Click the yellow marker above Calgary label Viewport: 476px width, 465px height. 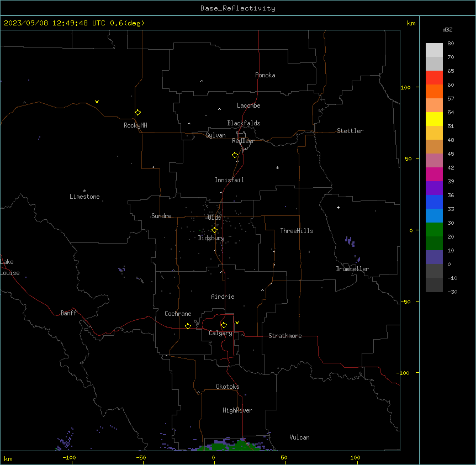tap(224, 325)
